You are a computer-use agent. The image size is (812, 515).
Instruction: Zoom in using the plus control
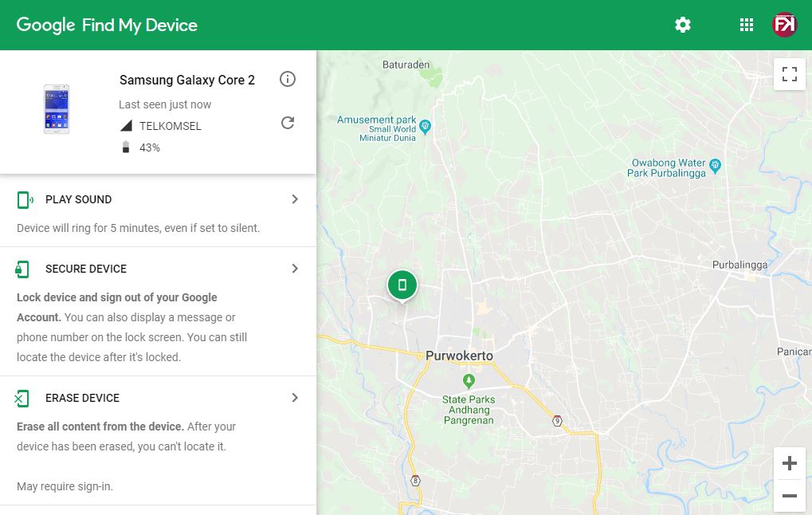click(x=789, y=463)
